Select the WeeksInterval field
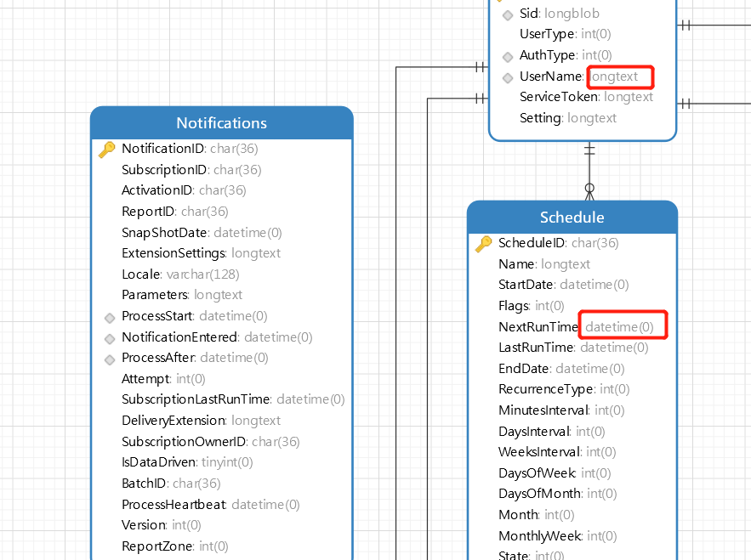The image size is (751, 560). pos(557,452)
